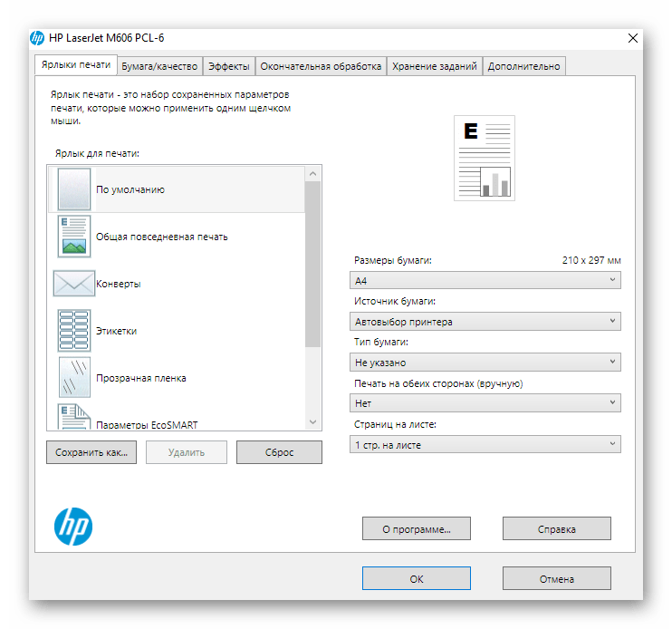Go to the 'Эффекты' tab
The image size is (672, 629).
click(x=229, y=66)
